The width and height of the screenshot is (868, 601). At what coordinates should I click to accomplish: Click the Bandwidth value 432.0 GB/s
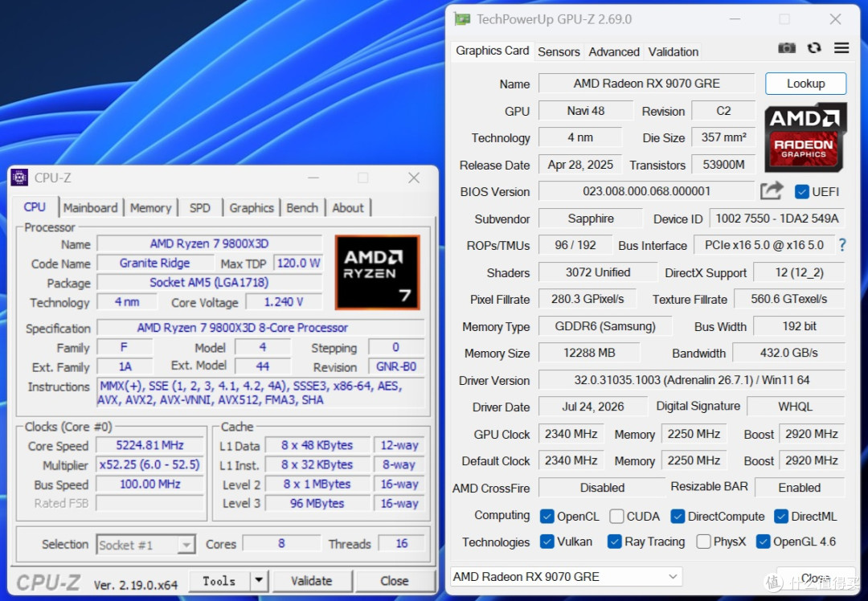(x=788, y=353)
